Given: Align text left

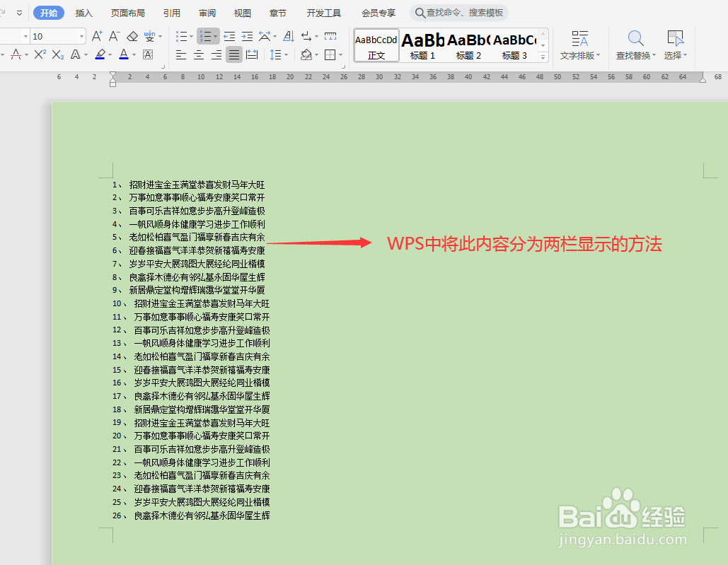Looking at the screenshot, I should [181, 55].
